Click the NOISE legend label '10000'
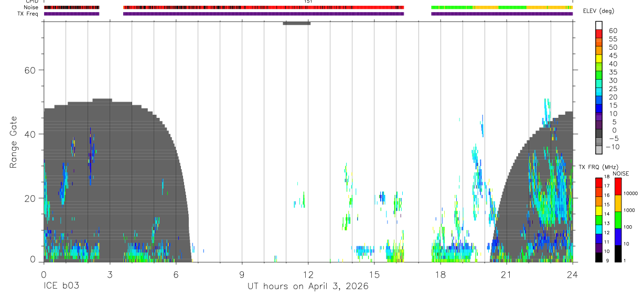 coord(630,193)
